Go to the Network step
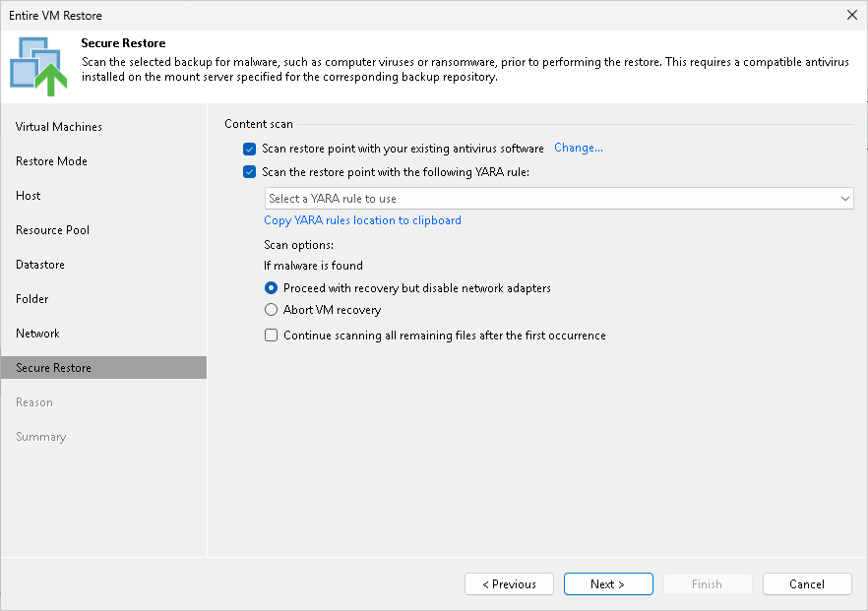The width and height of the screenshot is (868, 611). click(37, 333)
